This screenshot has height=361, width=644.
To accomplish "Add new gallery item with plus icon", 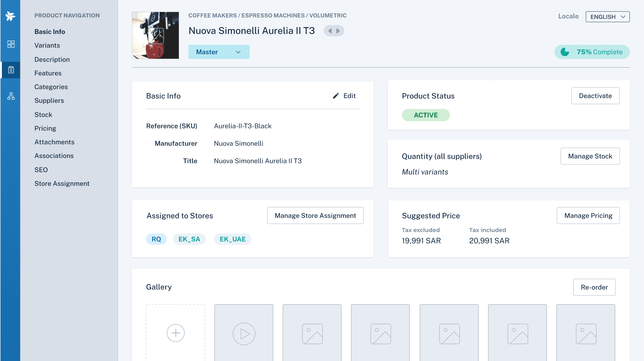I will click(175, 333).
